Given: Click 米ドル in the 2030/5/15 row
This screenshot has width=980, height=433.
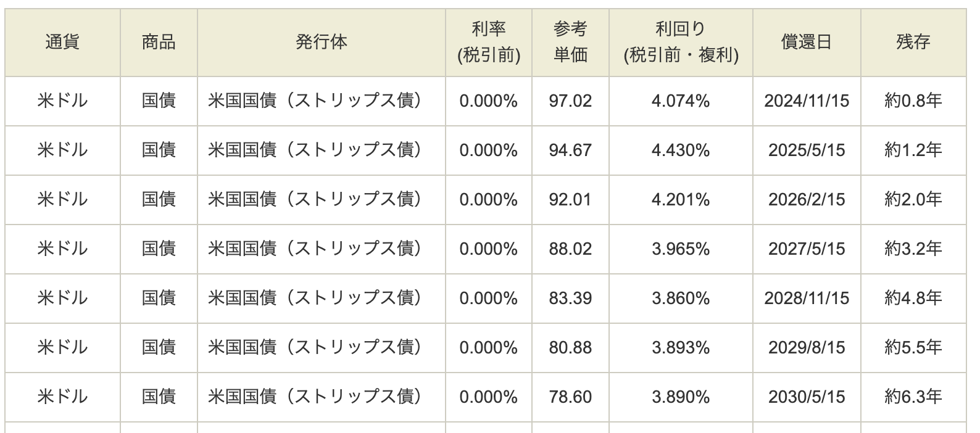Looking at the screenshot, I should (x=62, y=397).
